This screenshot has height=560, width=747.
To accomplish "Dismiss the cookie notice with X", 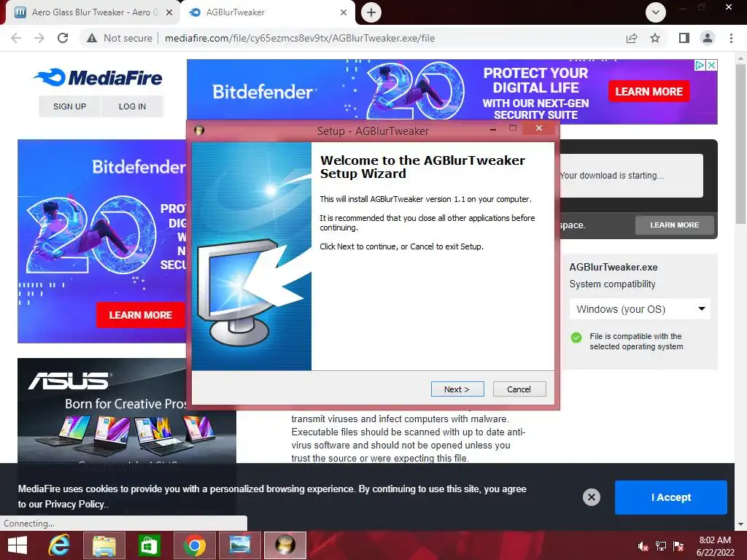I will click(591, 497).
